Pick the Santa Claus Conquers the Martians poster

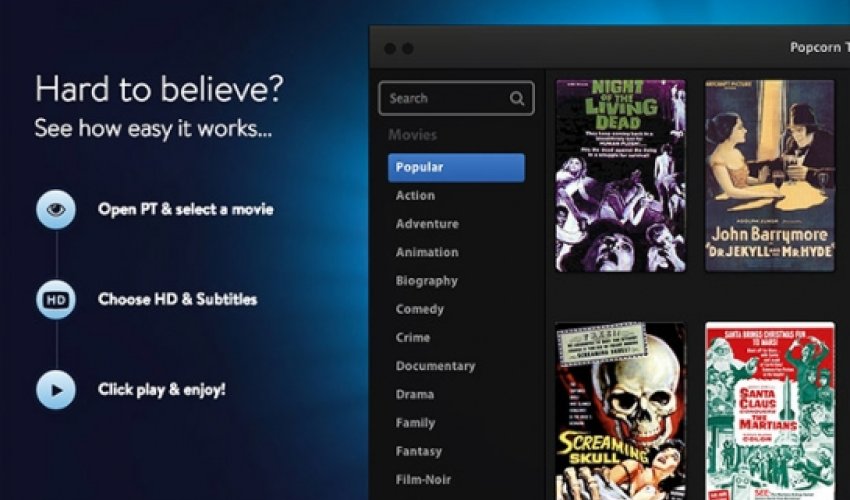[770, 411]
